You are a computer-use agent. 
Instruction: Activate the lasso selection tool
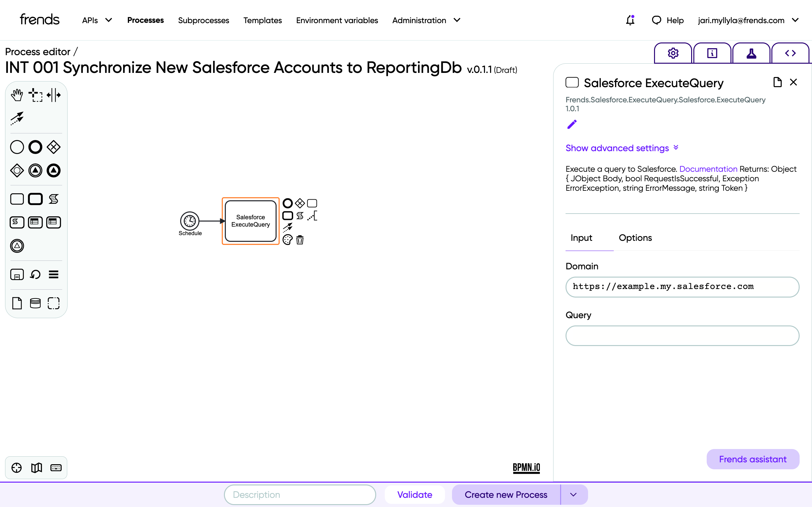(x=35, y=95)
